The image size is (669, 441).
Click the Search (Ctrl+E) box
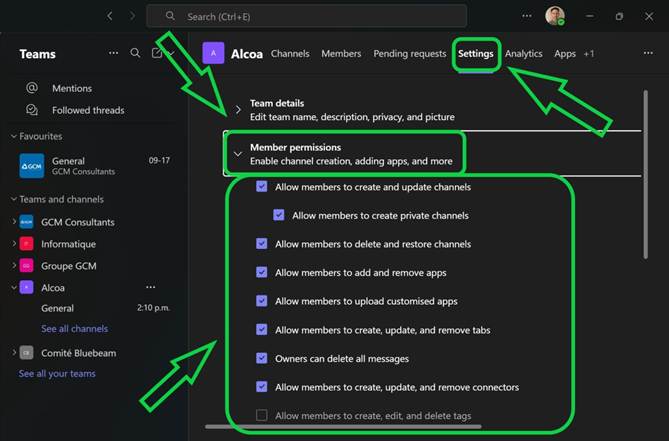(306, 16)
